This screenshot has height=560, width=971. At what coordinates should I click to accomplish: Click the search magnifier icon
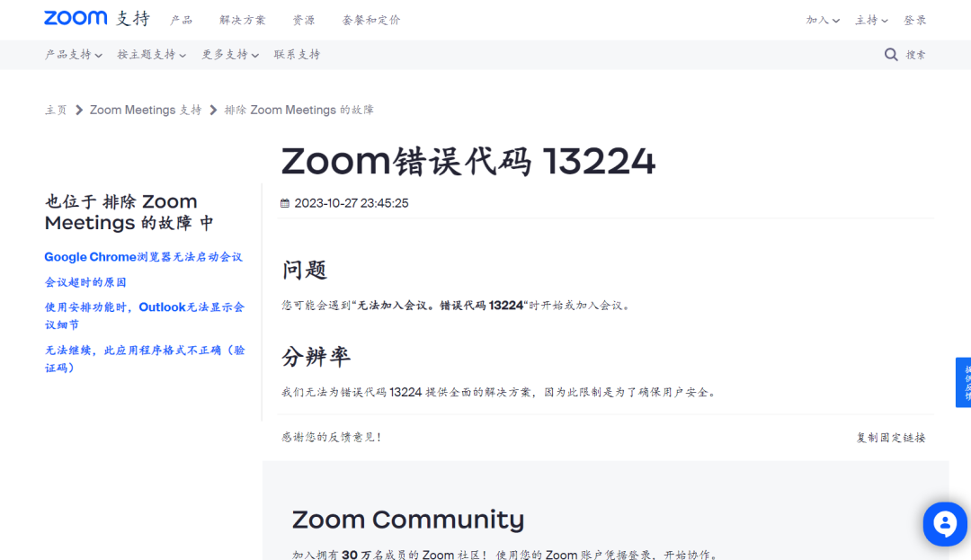890,55
